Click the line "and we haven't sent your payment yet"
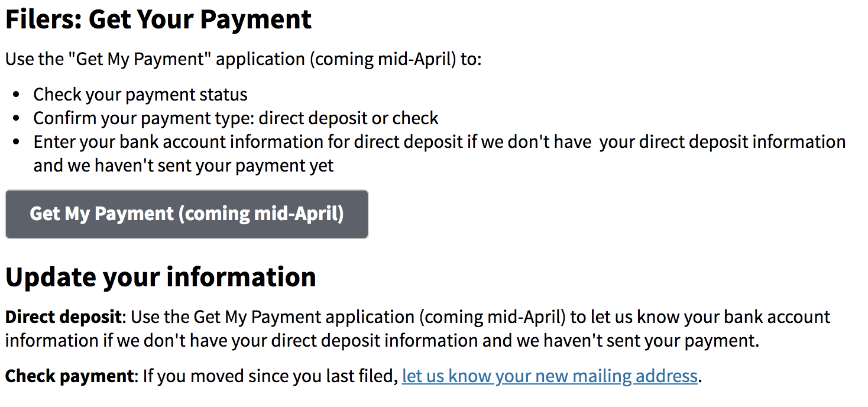Viewport: 868px width, 407px height. (x=183, y=166)
